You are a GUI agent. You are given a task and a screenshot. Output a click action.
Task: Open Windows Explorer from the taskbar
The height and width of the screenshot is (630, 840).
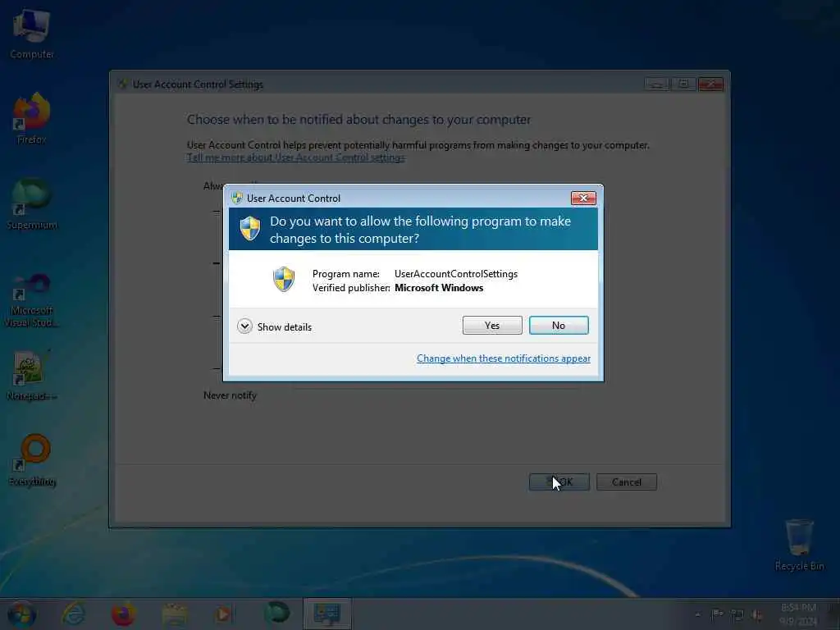tap(175, 614)
